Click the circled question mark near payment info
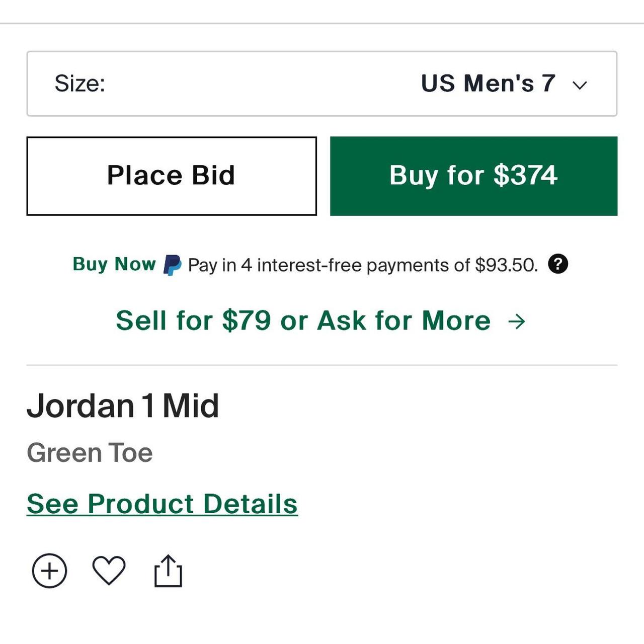 [x=560, y=264]
